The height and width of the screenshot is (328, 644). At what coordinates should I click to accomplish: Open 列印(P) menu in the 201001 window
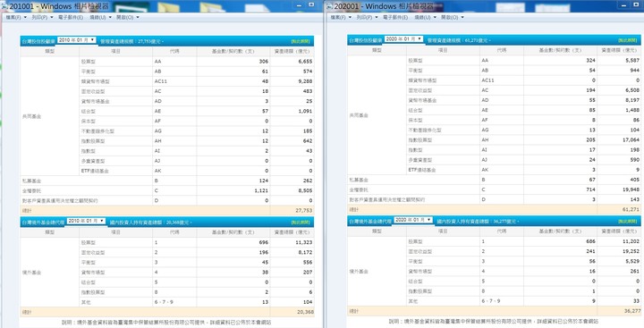43,17
